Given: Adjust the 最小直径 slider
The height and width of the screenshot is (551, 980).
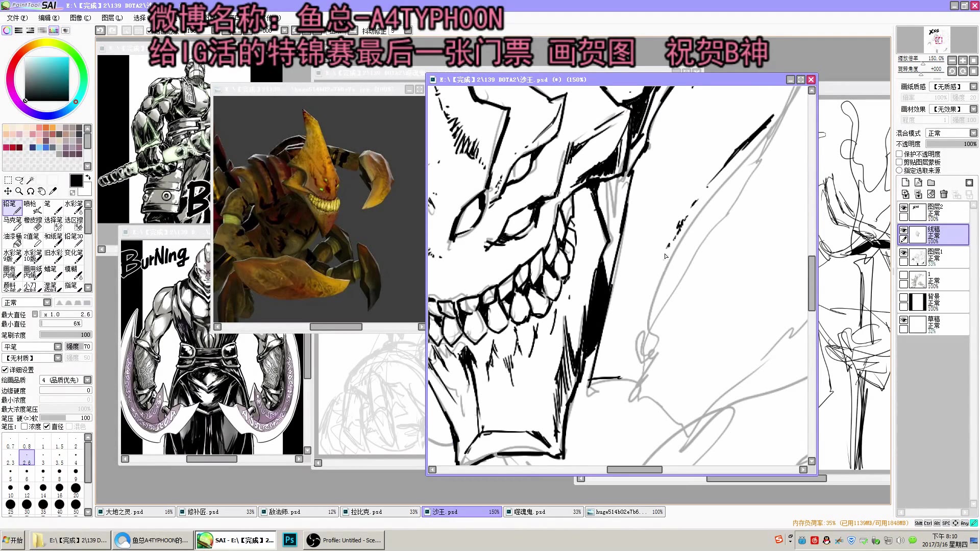Looking at the screenshot, I should (61, 323).
